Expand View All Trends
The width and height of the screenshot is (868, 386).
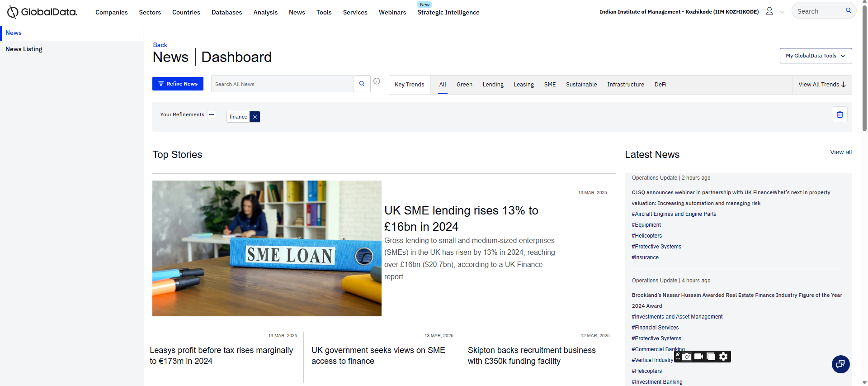pos(821,85)
